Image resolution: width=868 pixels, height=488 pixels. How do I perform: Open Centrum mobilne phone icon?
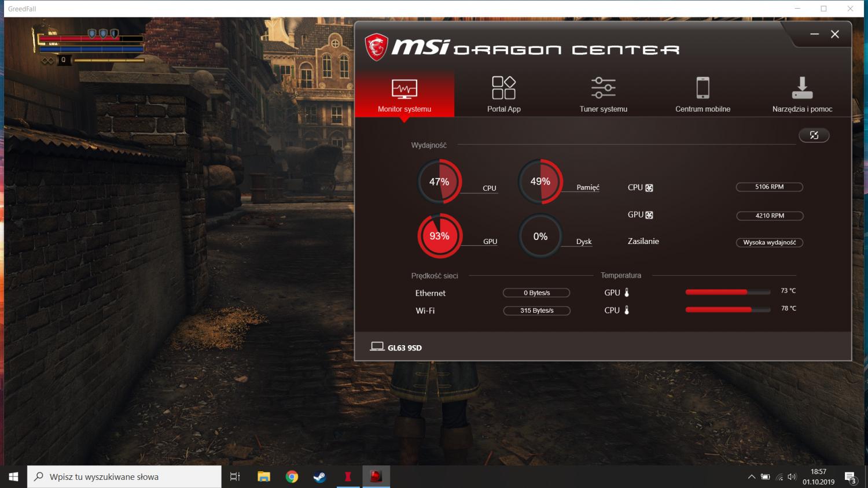(703, 88)
